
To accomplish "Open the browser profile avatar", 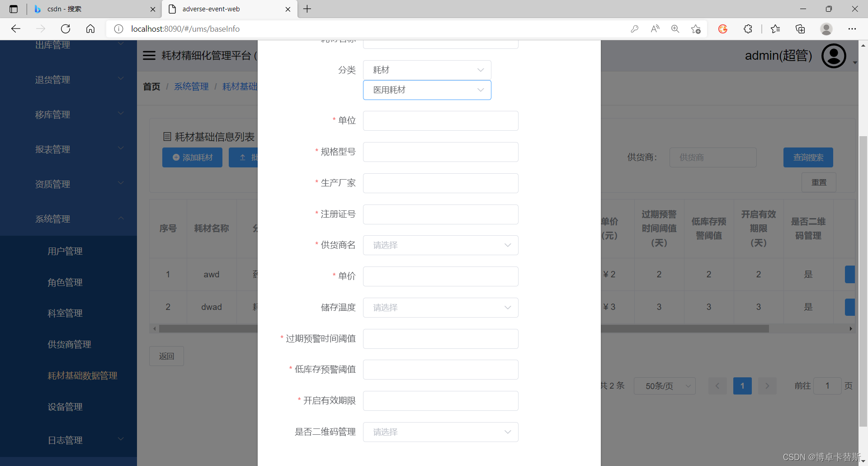I will [826, 29].
